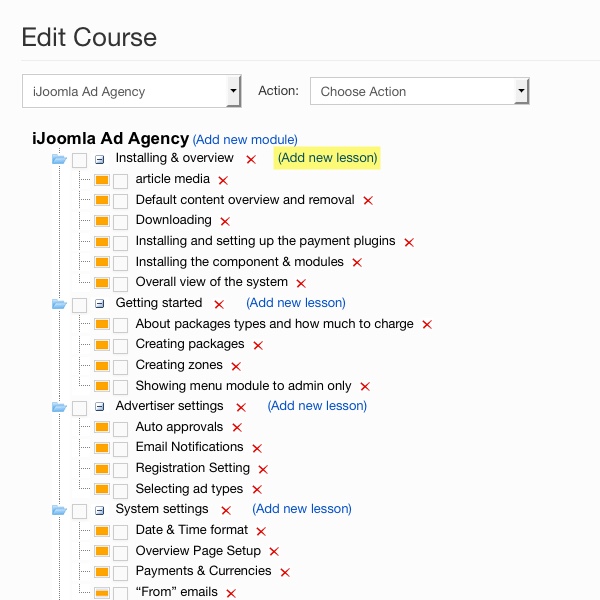Remove Installing and setting up payment plugins lesson
Viewport: 600px width, 600px height.
[x=409, y=242]
